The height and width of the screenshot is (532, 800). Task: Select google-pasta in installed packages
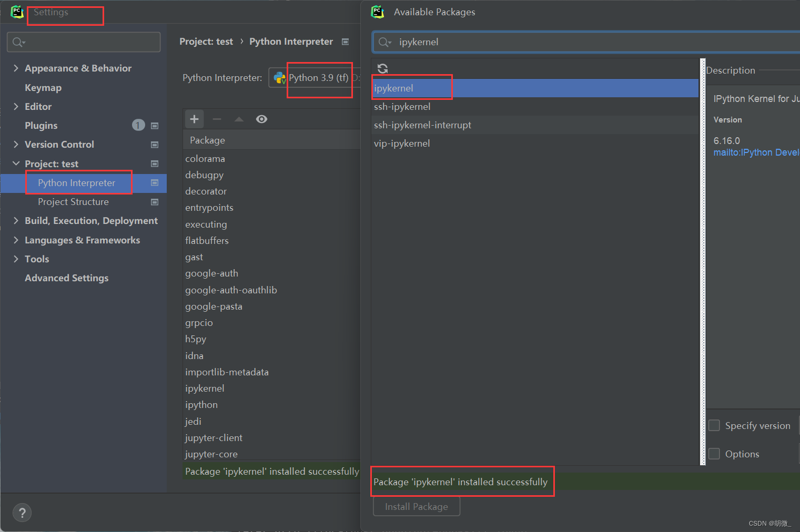271,306
